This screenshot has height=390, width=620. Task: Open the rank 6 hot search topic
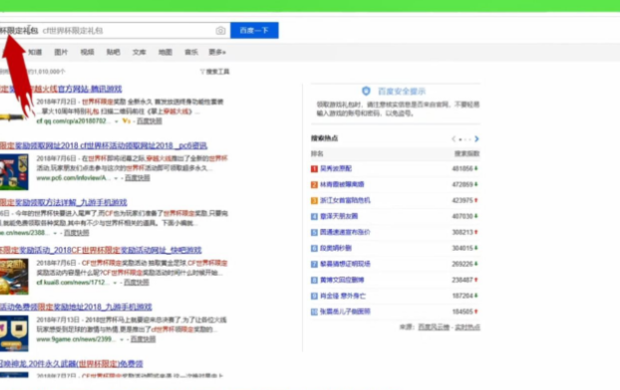pyautogui.click(x=336, y=248)
